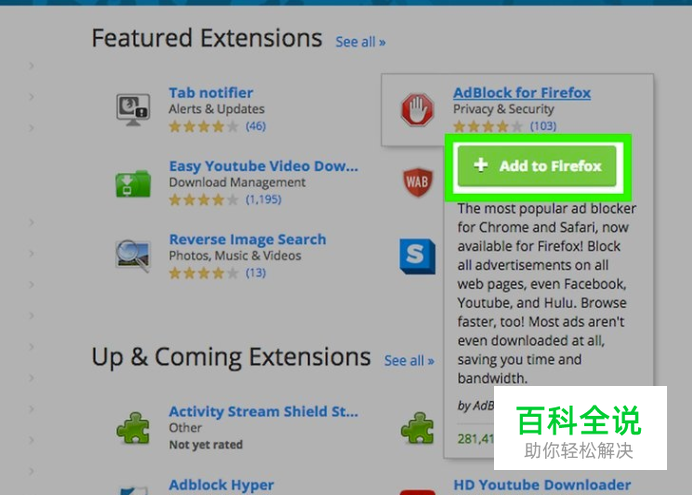
Task: Click the 'Other' category under Activity Stream Shield
Action: 185,428
